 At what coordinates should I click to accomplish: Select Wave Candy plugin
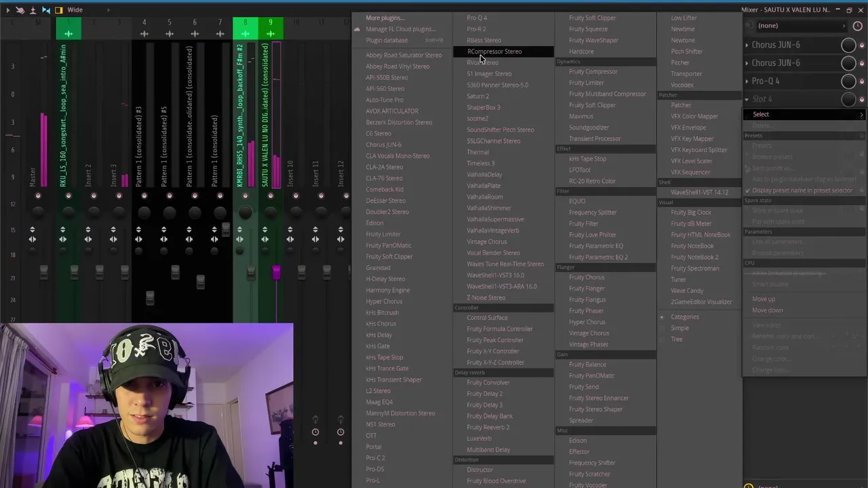[687, 291]
